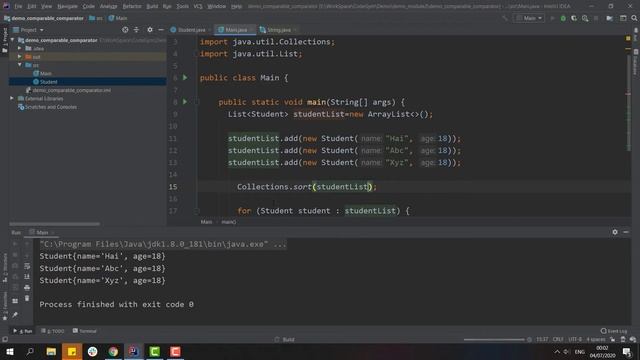
Task: Click the soft-wrap icon in Run panel
Action: 27,266
